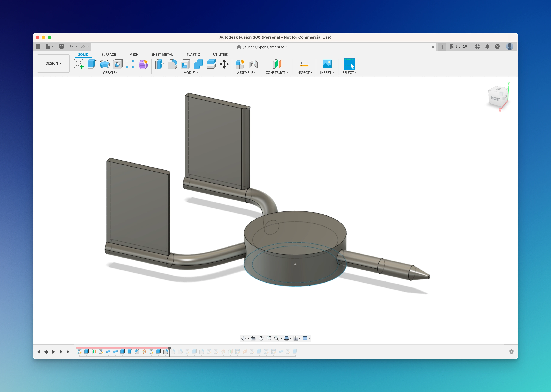Click the Midplane construct icon
Viewport: 551px width, 392px height.
pyautogui.click(x=277, y=64)
